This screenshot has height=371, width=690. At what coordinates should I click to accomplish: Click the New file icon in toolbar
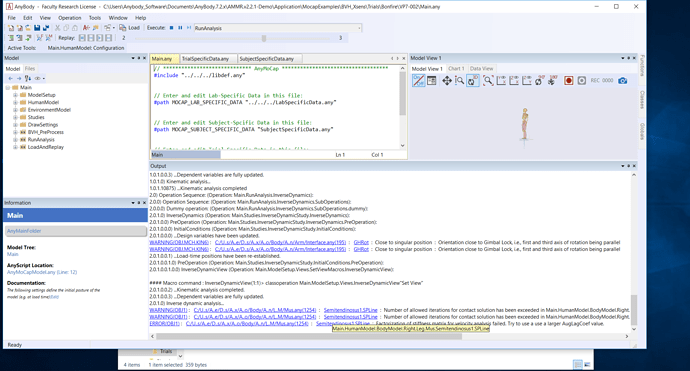(x=11, y=28)
